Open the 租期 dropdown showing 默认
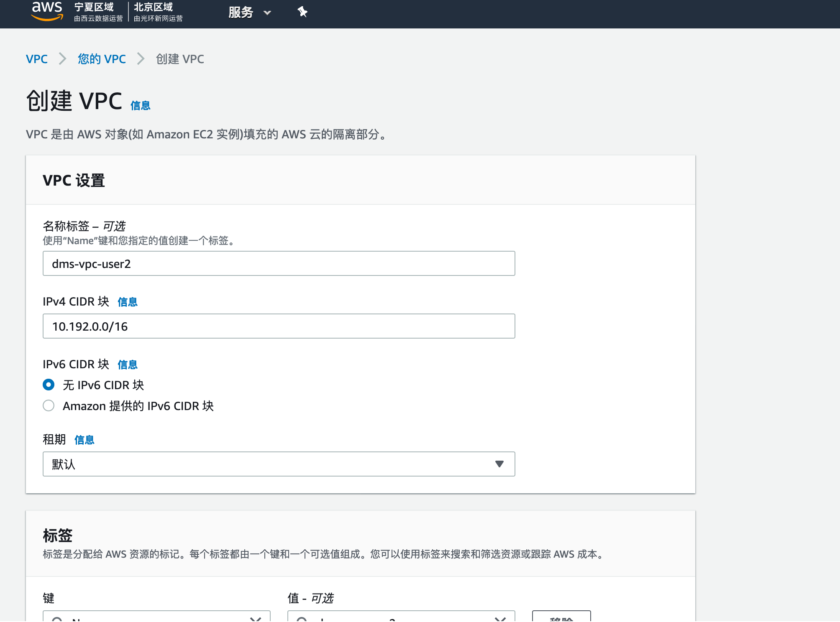Screen dimensions: 840x622 (279, 464)
